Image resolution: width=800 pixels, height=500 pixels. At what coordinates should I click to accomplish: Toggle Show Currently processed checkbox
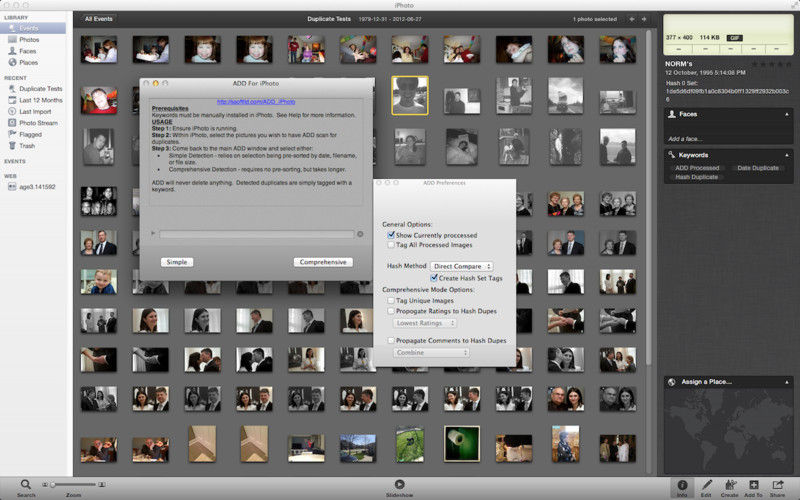[x=391, y=235]
